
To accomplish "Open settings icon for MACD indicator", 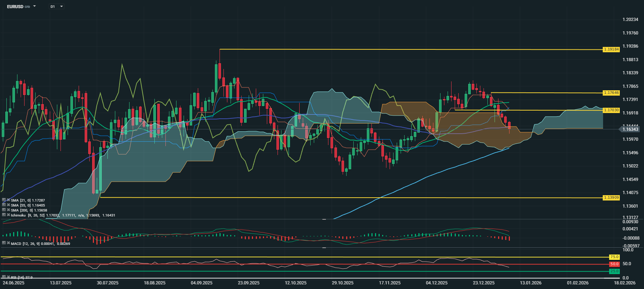I will 4,243.
